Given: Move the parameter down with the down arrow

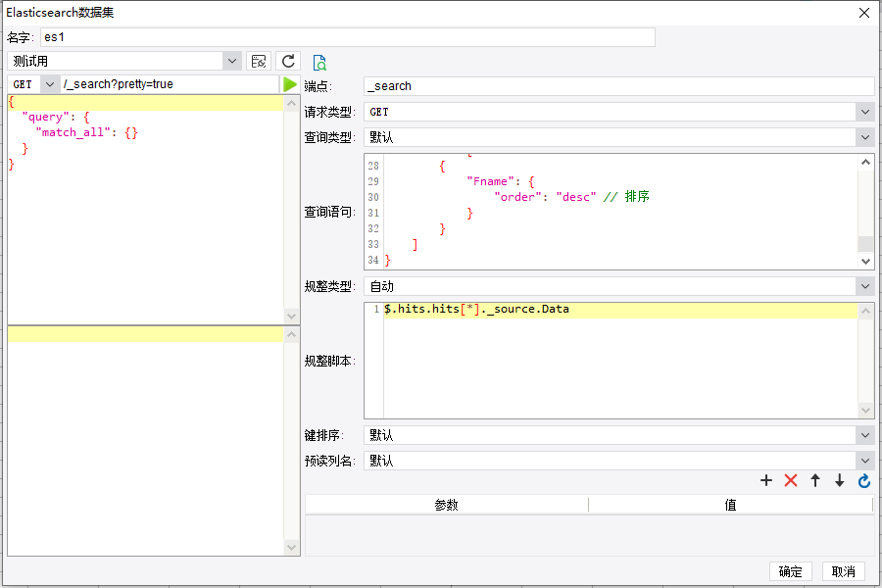Looking at the screenshot, I should coord(840,480).
